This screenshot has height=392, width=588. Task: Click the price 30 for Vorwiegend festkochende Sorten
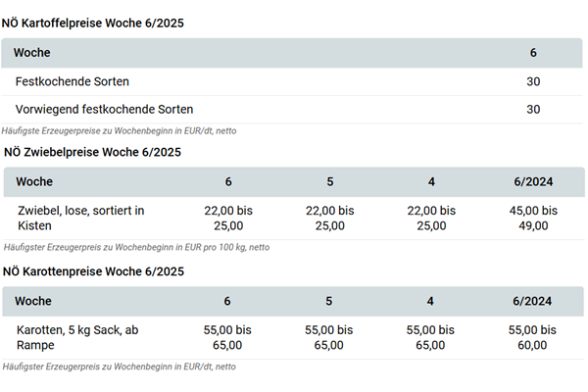[x=533, y=109]
